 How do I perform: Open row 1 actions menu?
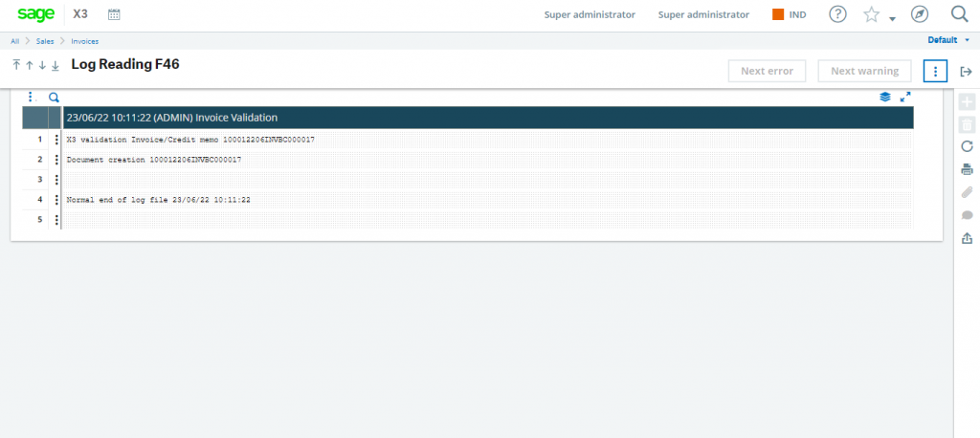(56, 140)
